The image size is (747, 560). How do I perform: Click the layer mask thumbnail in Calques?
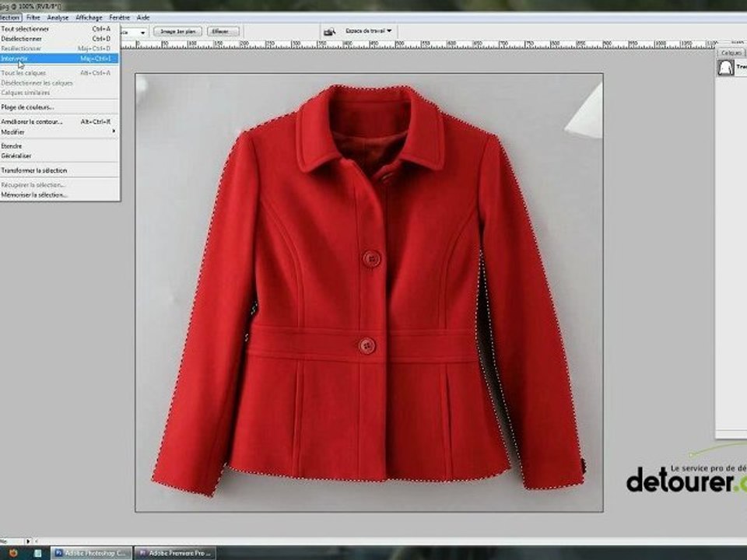[725, 68]
